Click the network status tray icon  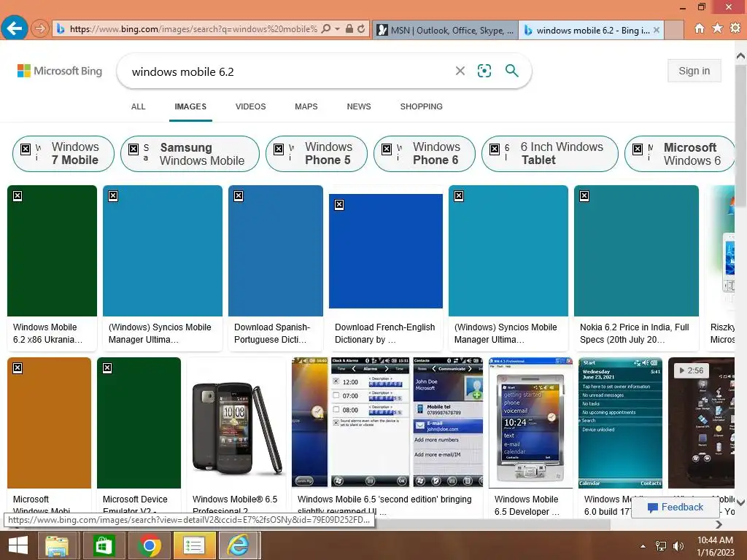661,546
